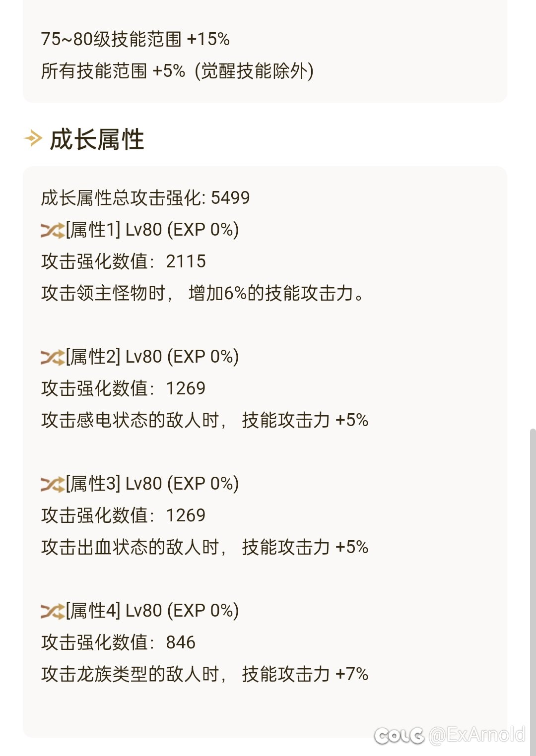536x756 pixels.
Task: Click the shuffle icon beside 属性1
Action: 53,230
